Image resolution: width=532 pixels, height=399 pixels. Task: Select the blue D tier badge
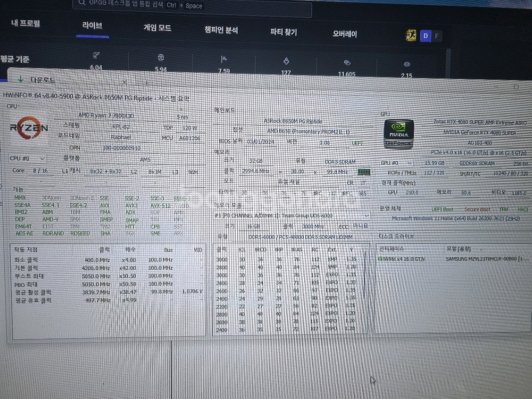tap(425, 35)
